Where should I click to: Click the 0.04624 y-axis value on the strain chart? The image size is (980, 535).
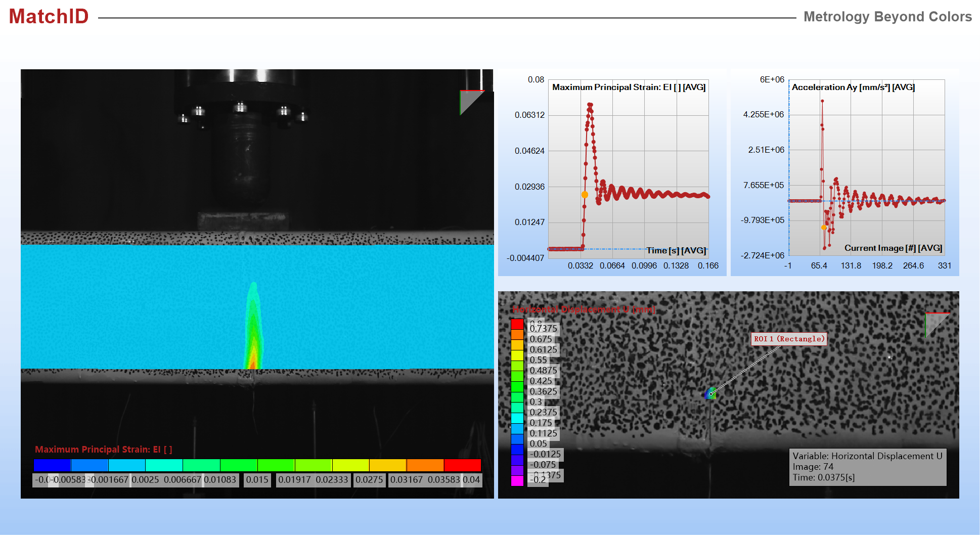529,151
